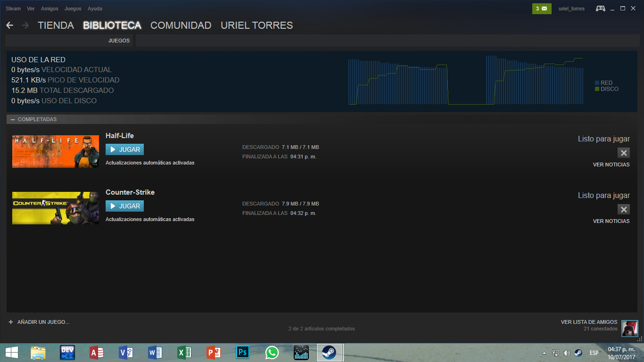Open the Ayuda menu
Viewport: 644px width, 362px height.
coord(95,8)
